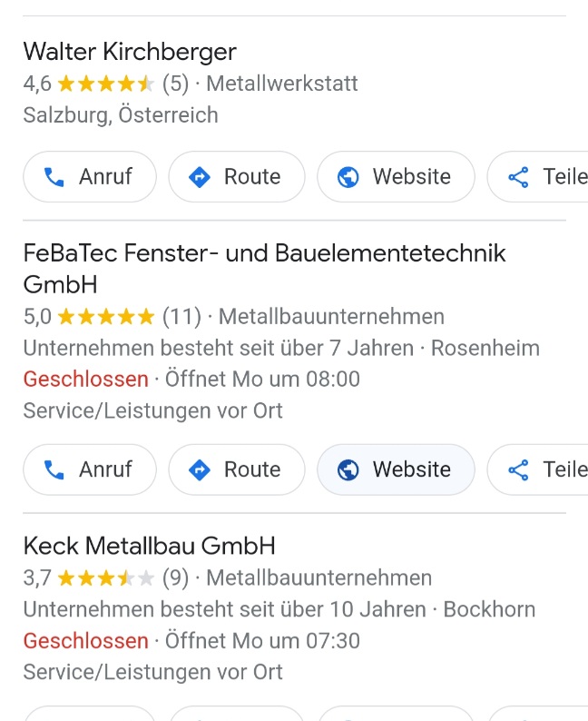View Keck Metallbau's 3,7 star rating

click(x=105, y=578)
